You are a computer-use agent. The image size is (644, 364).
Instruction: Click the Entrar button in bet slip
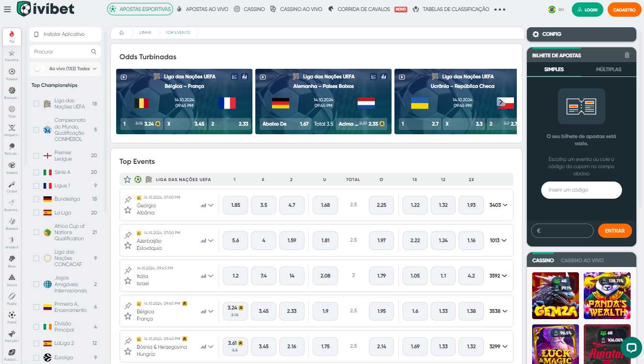615,231
